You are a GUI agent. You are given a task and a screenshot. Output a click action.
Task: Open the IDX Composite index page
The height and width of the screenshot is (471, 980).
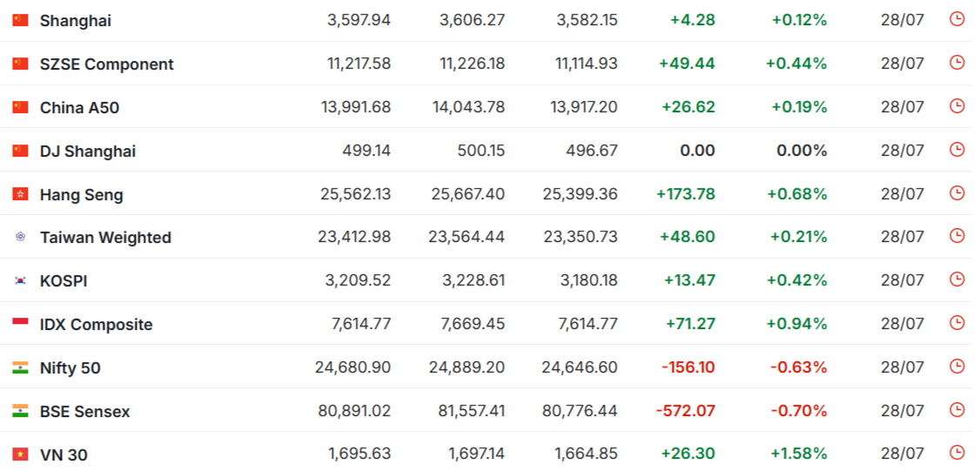97,325
